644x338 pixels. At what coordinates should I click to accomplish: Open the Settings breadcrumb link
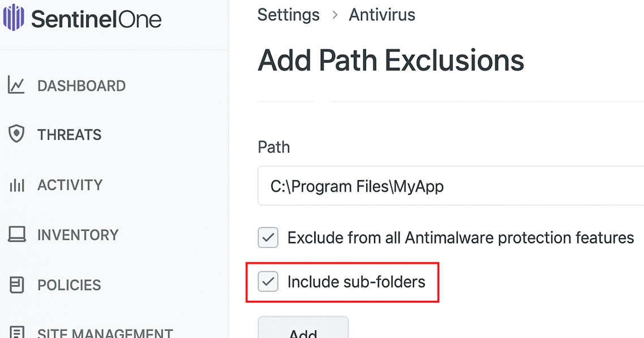click(288, 15)
